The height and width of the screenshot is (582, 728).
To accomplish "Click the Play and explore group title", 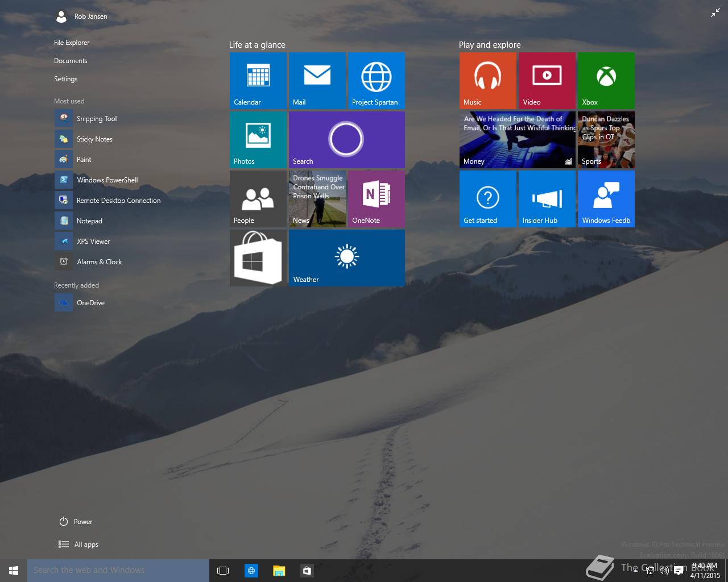I will point(490,45).
